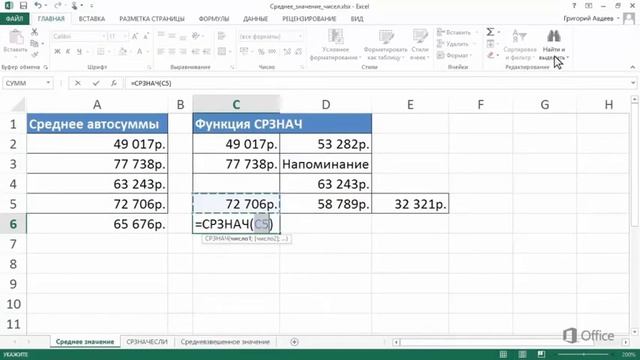Switch to the Вид (View) tab
The width and height of the screenshot is (640, 360).
(x=357, y=19)
